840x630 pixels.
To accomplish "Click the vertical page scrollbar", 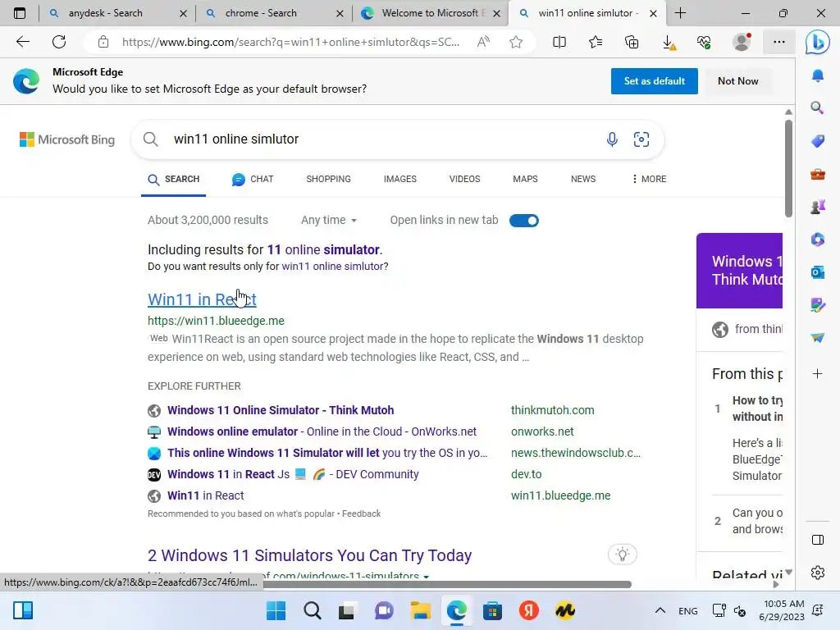I will (788, 167).
